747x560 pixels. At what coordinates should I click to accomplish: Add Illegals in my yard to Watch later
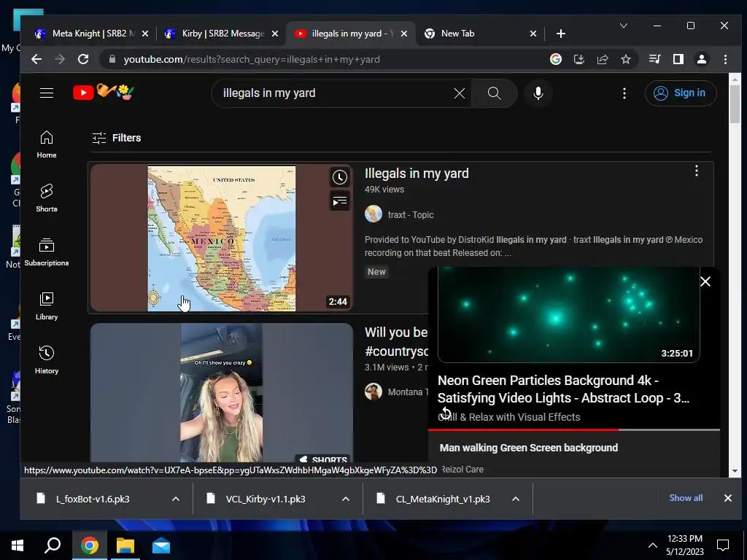[x=340, y=178]
